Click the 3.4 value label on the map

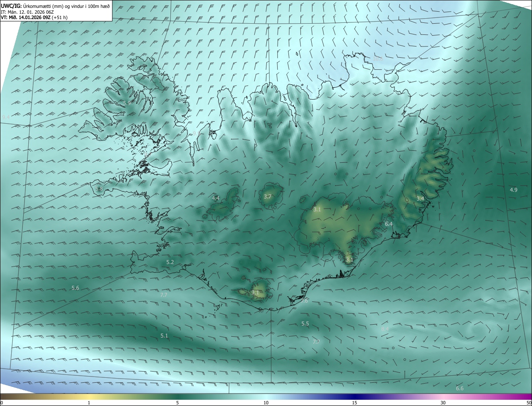(421, 199)
